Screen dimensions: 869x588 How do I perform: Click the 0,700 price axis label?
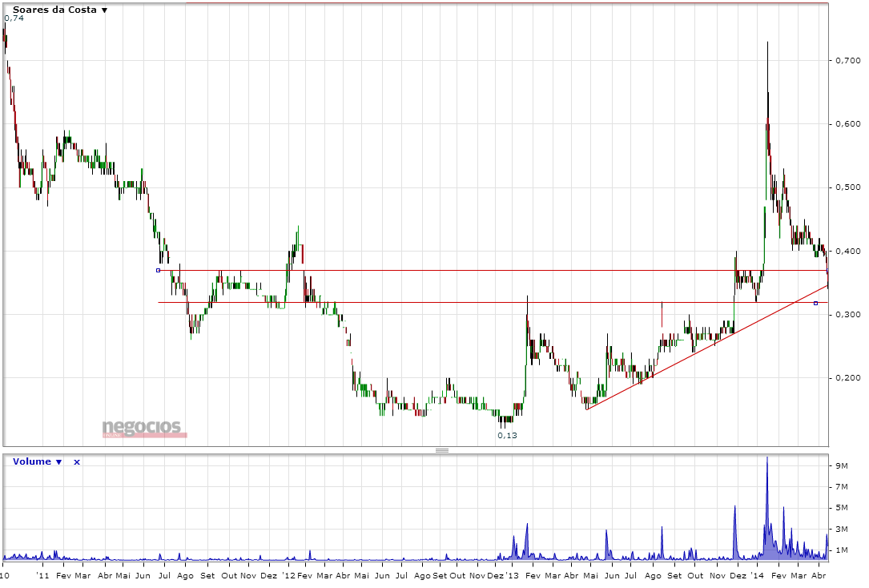point(848,60)
